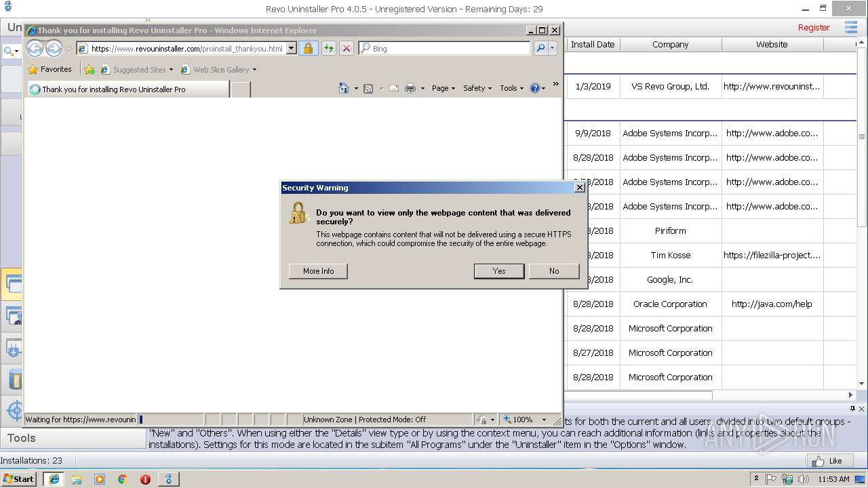Viewport: 868px width, 488px height.
Task: Click the Add to Favorites Bar icon
Action: point(90,69)
